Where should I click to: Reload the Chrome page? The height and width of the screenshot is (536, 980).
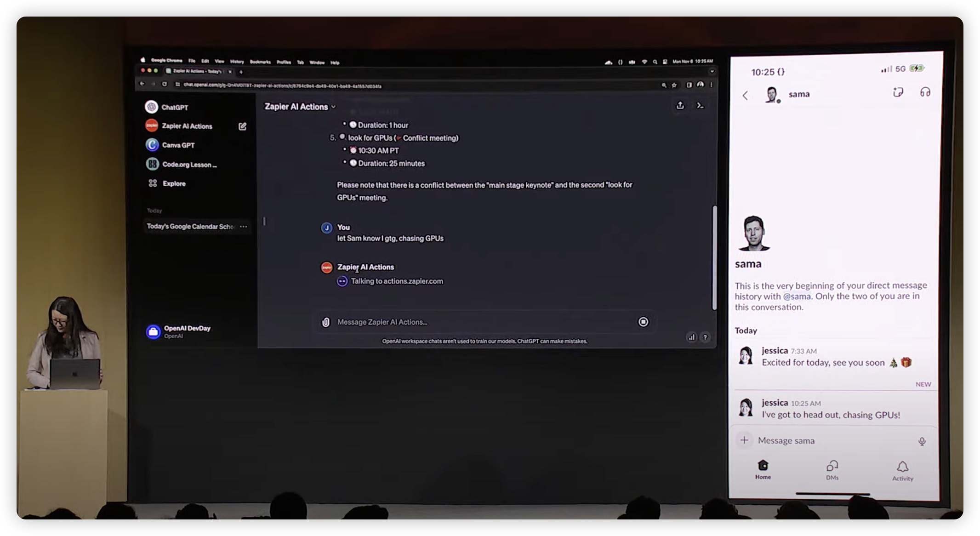point(165,84)
